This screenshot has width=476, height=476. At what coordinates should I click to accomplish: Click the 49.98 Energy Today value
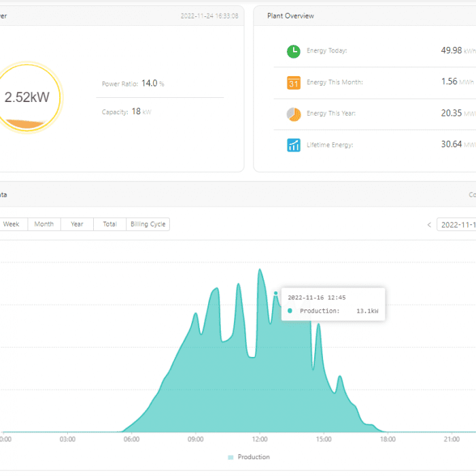coord(452,50)
